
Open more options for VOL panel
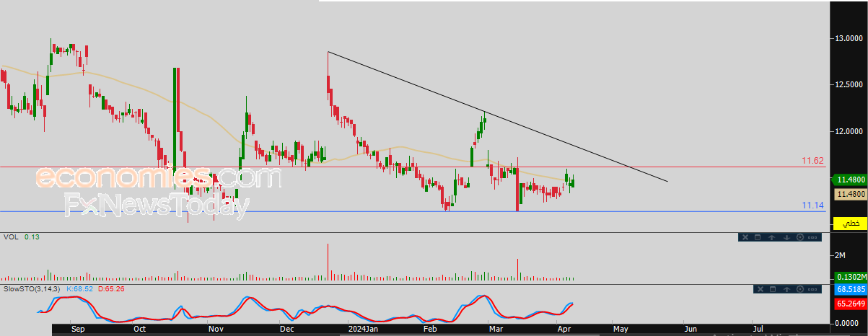click(x=813, y=237)
